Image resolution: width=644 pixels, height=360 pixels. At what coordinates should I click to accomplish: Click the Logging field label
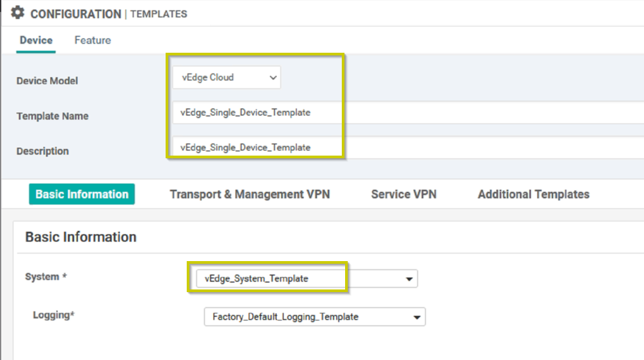pos(54,315)
